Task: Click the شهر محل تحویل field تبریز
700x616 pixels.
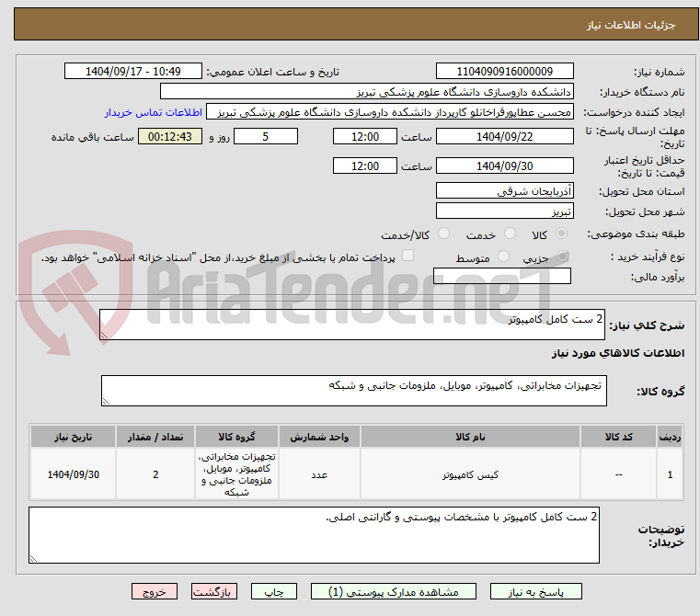Action: point(504,211)
